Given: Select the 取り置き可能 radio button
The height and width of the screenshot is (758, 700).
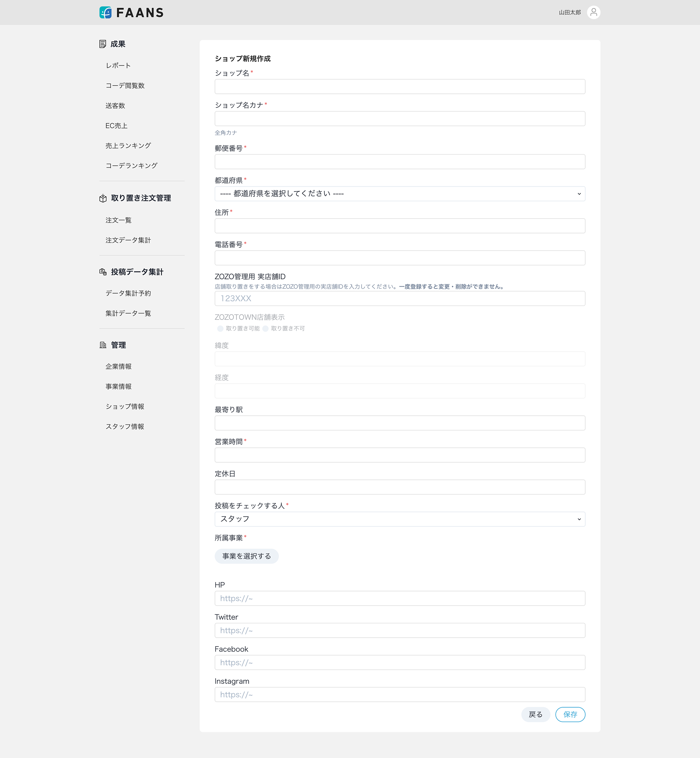Looking at the screenshot, I should coord(220,328).
